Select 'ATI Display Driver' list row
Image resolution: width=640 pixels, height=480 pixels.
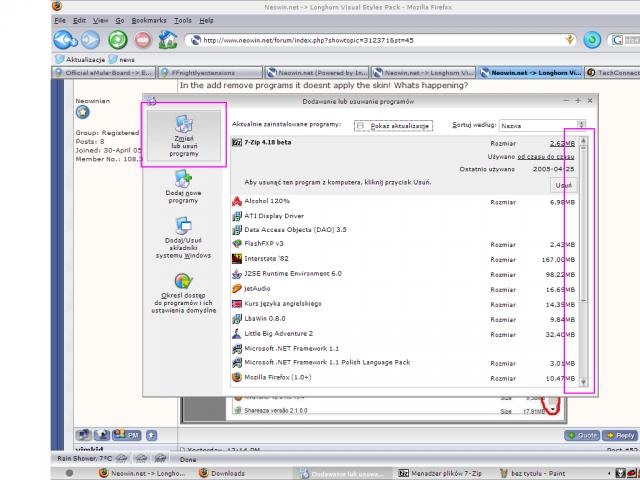pos(405,216)
